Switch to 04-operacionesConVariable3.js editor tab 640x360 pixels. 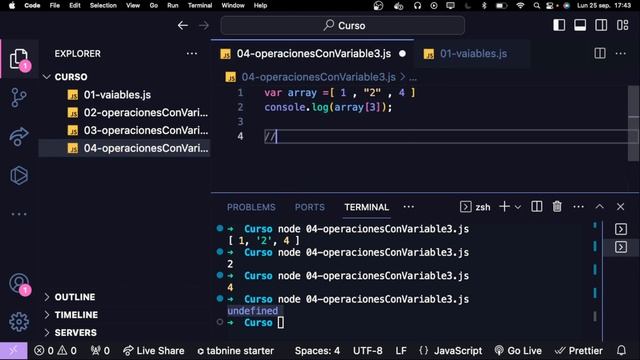[x=313, y=54]
